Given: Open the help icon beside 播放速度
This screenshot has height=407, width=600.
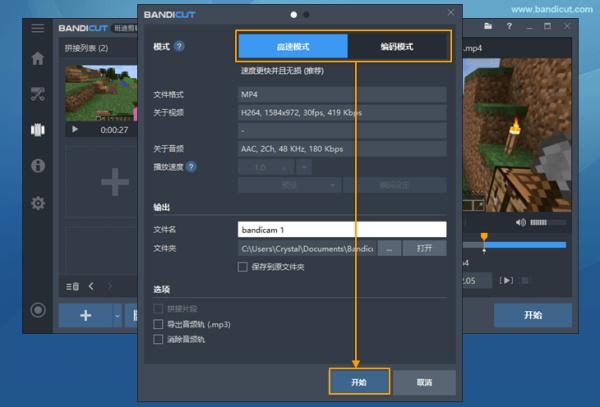Looking at the screenshot, I should pyautogui.click(x=191, y=167).
